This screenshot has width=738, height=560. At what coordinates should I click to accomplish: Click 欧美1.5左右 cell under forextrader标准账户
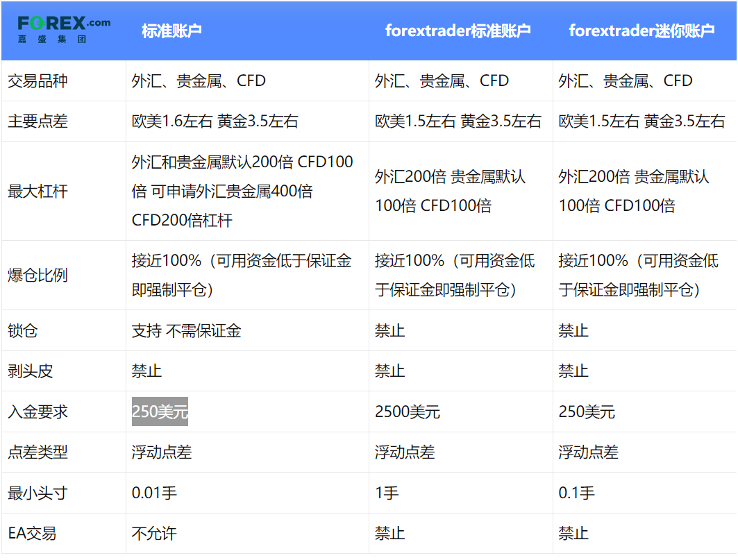pyautogui.click(x=458, y=121)
